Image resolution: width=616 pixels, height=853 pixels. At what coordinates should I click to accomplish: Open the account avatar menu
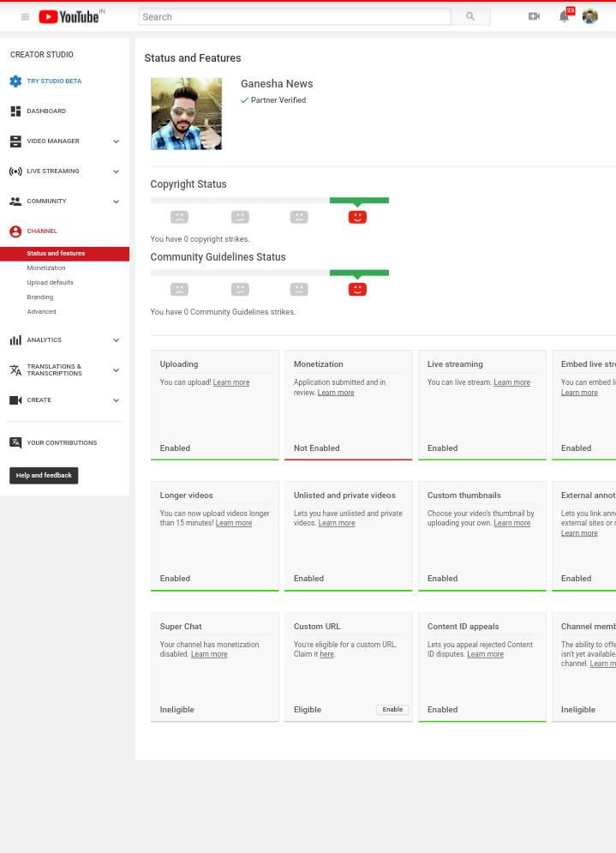pos(590,16)
